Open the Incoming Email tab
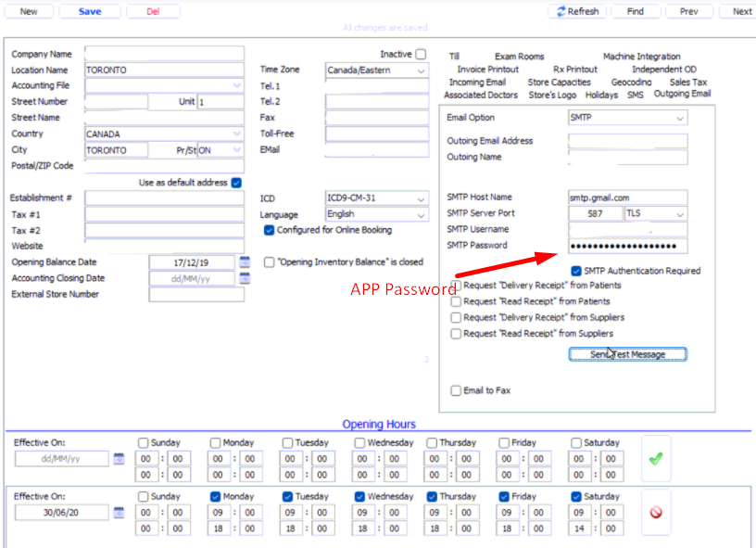The image size is (756, 548). tap(477, 82)
